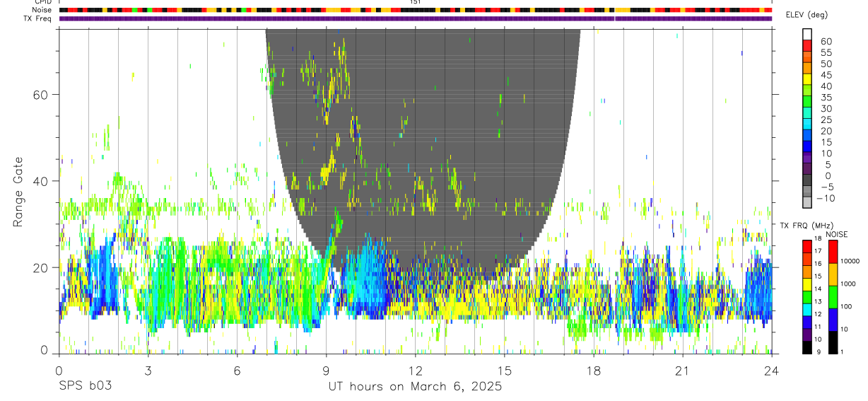Click the Range Gate tick label 60
868x401 pixels.
[41, 94]
